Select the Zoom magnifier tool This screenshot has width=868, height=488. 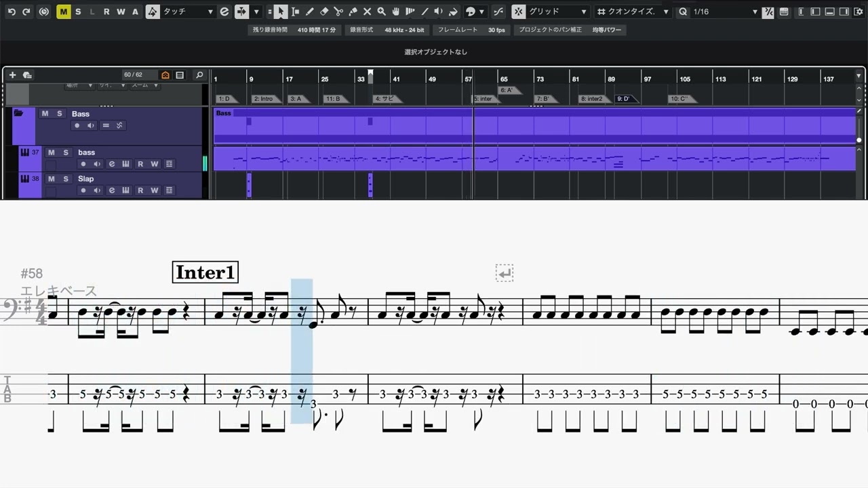click(x=381, y=12)
